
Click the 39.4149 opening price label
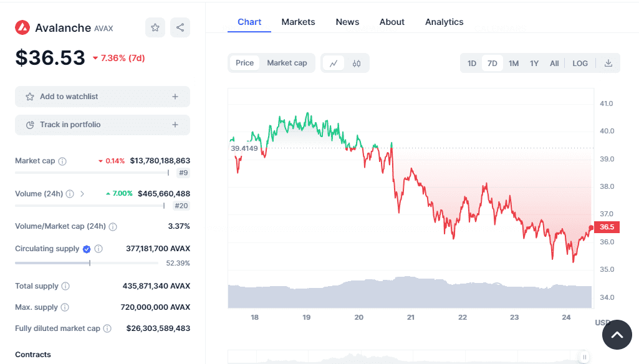[244, 148]
